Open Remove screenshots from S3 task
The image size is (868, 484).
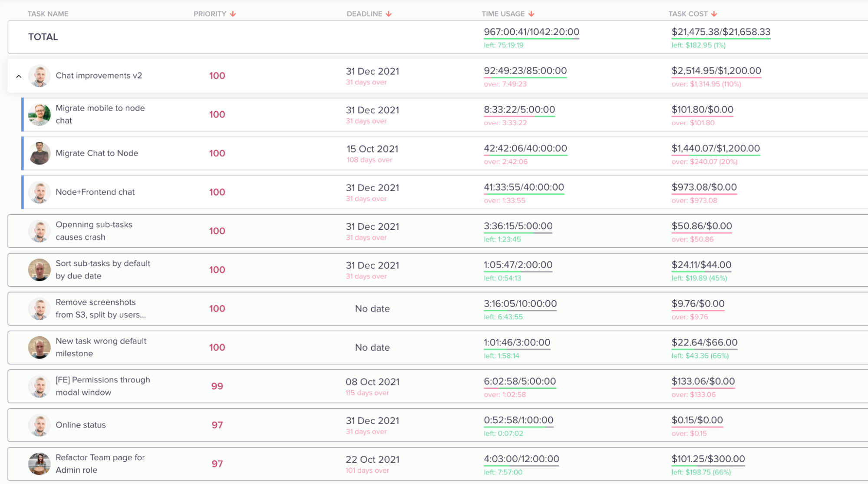(x=101, y=308)
